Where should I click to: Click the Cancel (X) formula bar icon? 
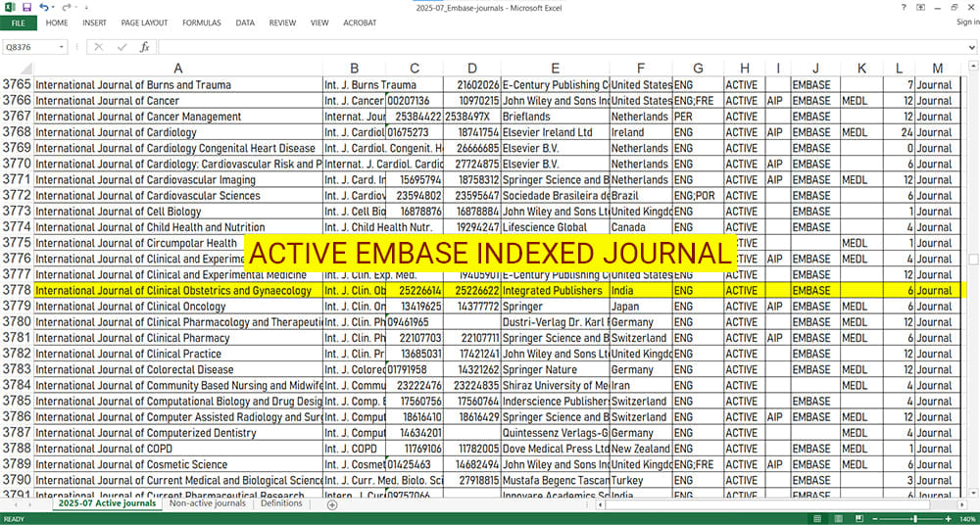pyautogui.click(x=99, y=47)
